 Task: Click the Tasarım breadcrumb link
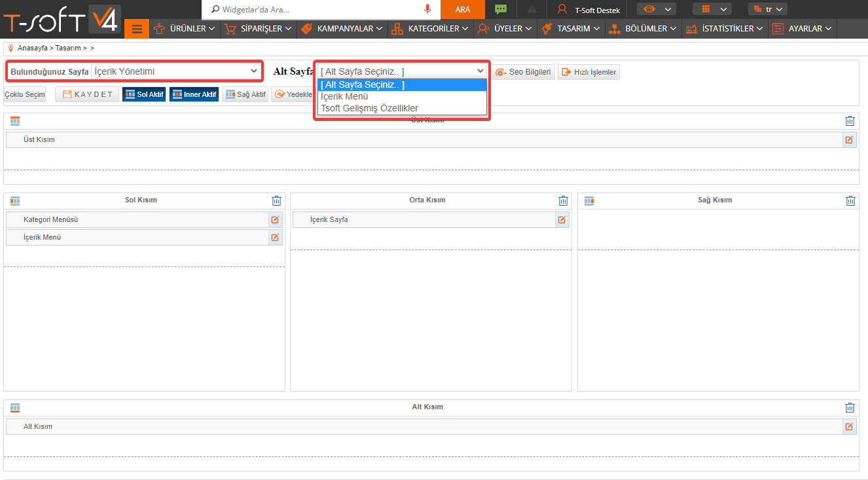(68, 48)
